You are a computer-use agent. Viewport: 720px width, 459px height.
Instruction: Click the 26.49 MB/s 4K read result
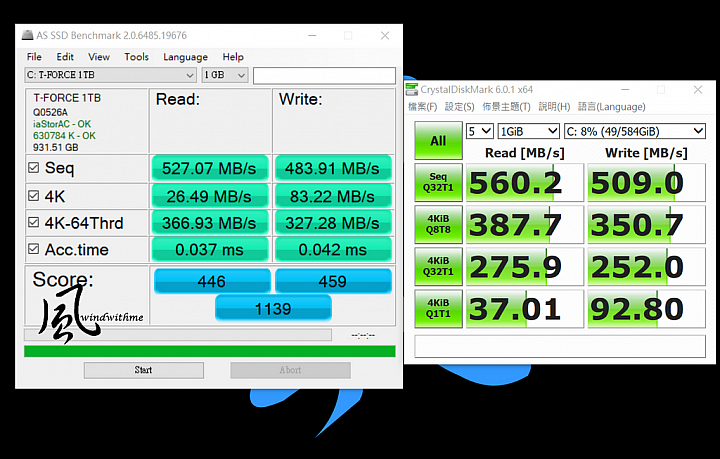point(209,196)
